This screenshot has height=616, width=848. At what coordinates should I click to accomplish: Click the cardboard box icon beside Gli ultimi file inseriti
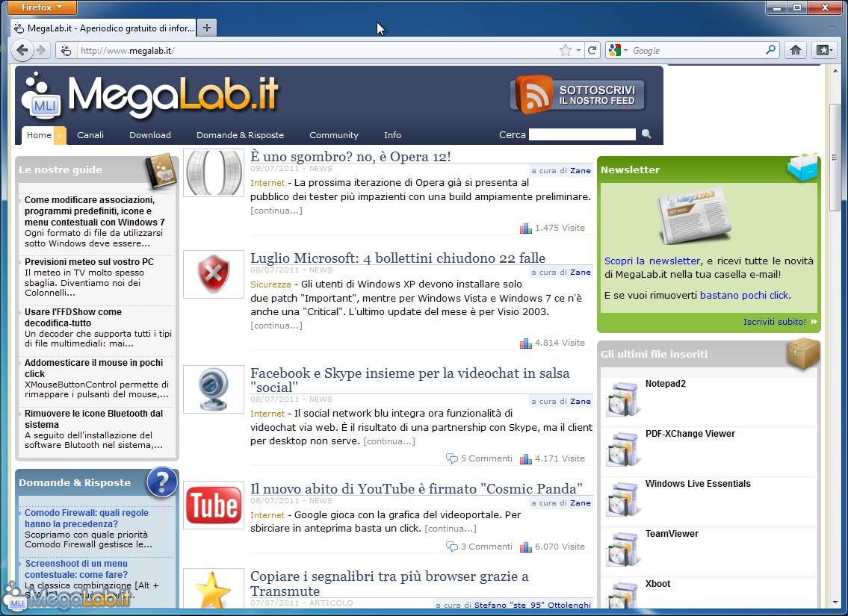click(x=803, y=354)
